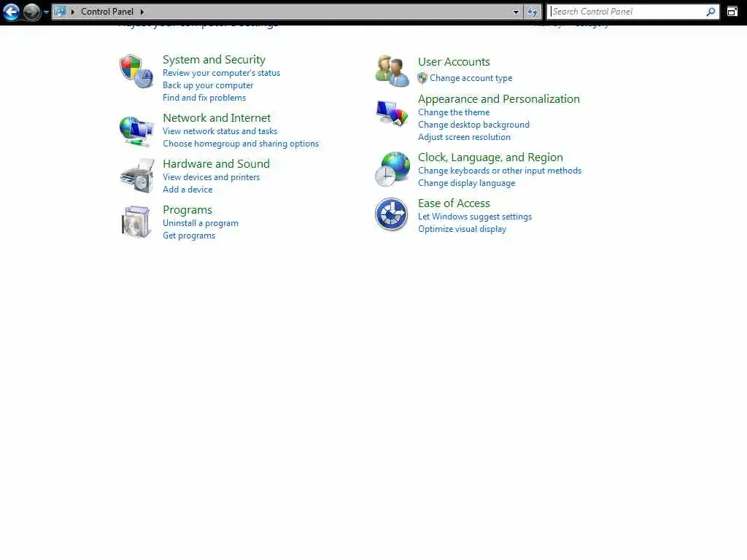Select View devices and printers
Screen dimensions: 747x560
coord(211,177)
